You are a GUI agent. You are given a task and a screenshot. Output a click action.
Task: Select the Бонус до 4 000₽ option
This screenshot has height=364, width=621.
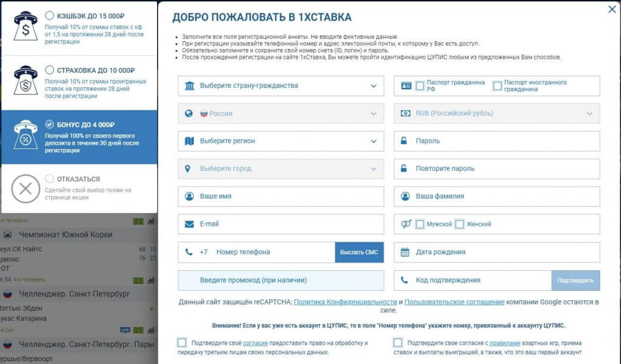point(50,124)
